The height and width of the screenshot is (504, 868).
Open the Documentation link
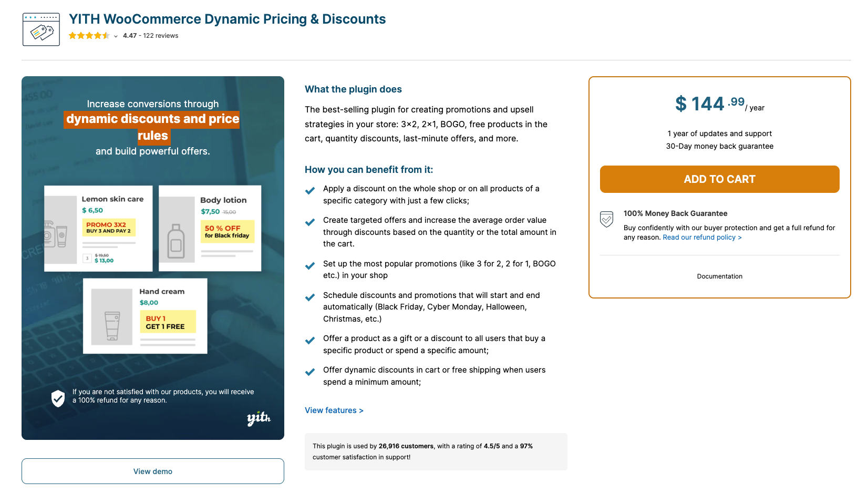tap(719, 276)
